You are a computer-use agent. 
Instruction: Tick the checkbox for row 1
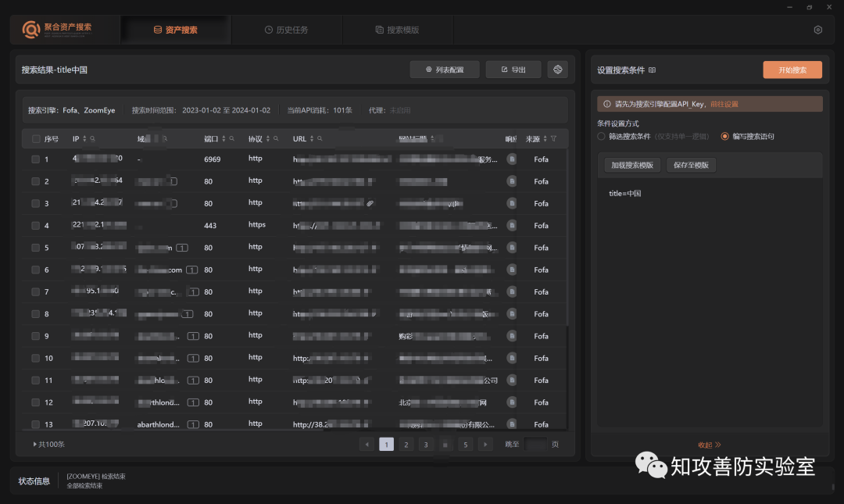coord(35,159)
